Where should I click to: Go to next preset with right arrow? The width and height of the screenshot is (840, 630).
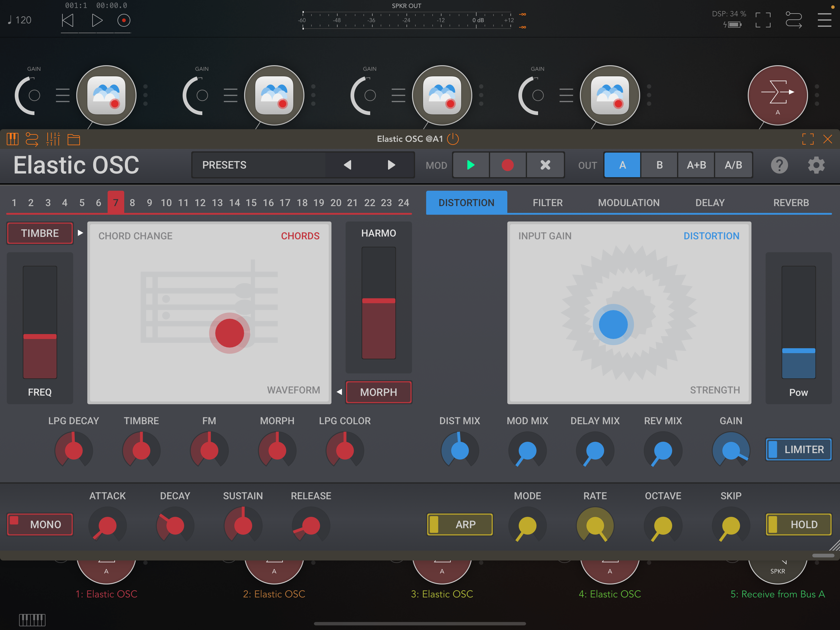(391, 165)
